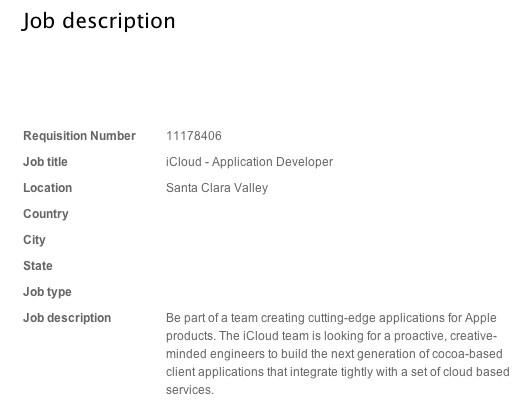Click the line starting 'Be part of a team'

tap(331, 318)
